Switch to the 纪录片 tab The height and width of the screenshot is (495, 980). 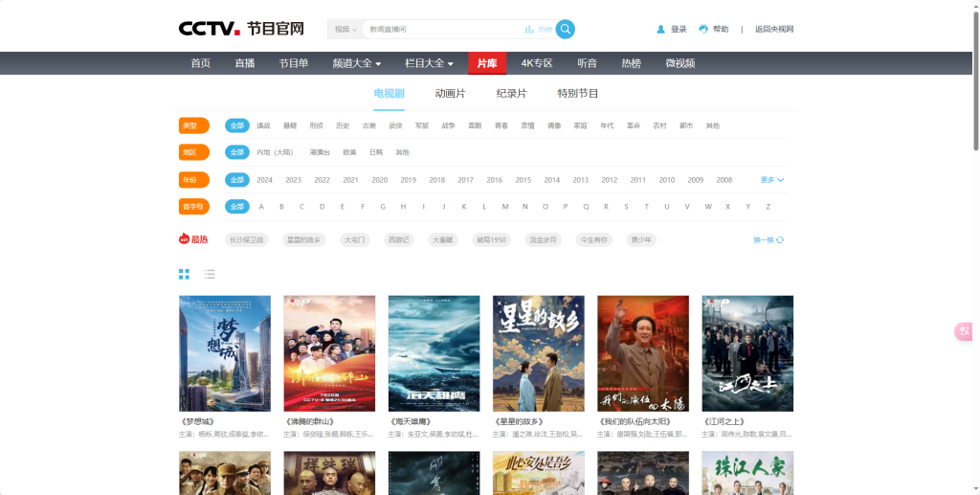coord(511,94)
